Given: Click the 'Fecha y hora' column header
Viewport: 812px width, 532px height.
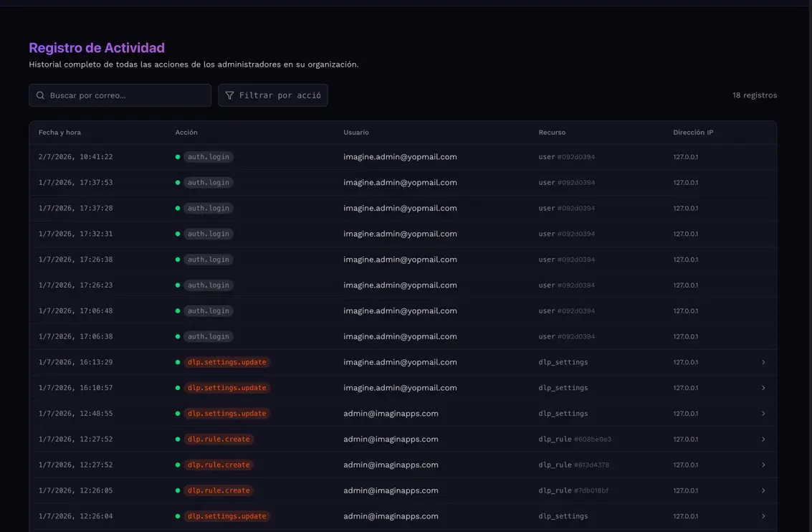Looking at the screenshot, I should [59, 133].
